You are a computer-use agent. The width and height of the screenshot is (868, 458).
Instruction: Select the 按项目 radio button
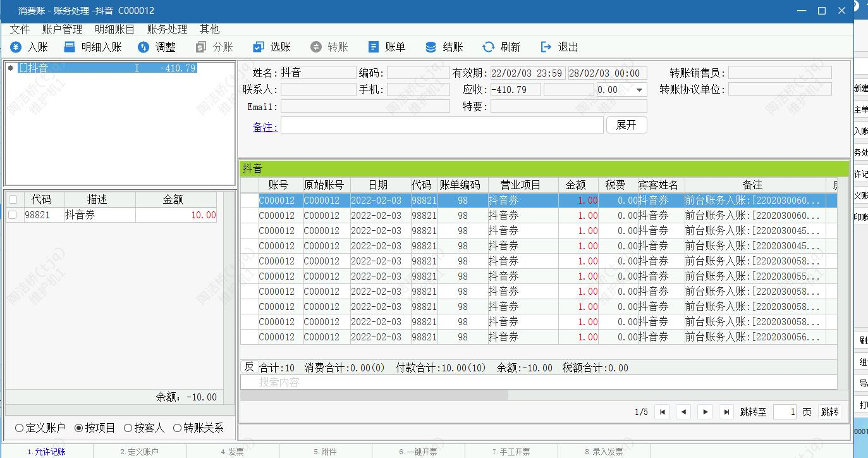coord(78,428)
